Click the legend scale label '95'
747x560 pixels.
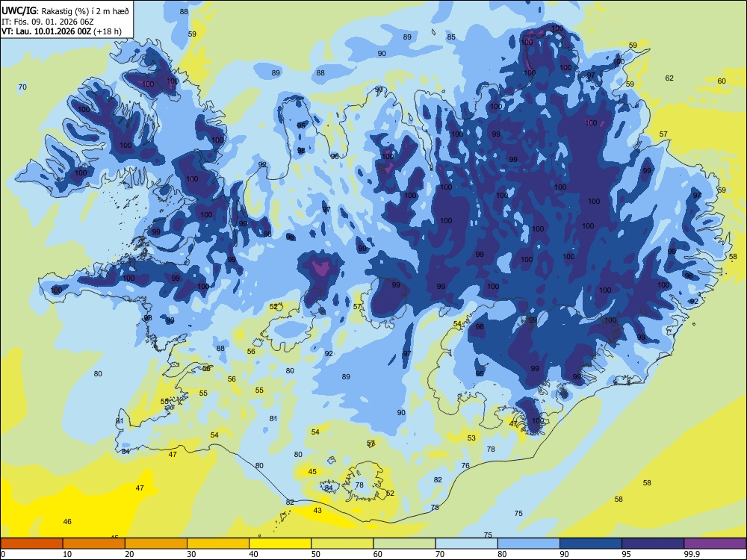coord(626,554)
